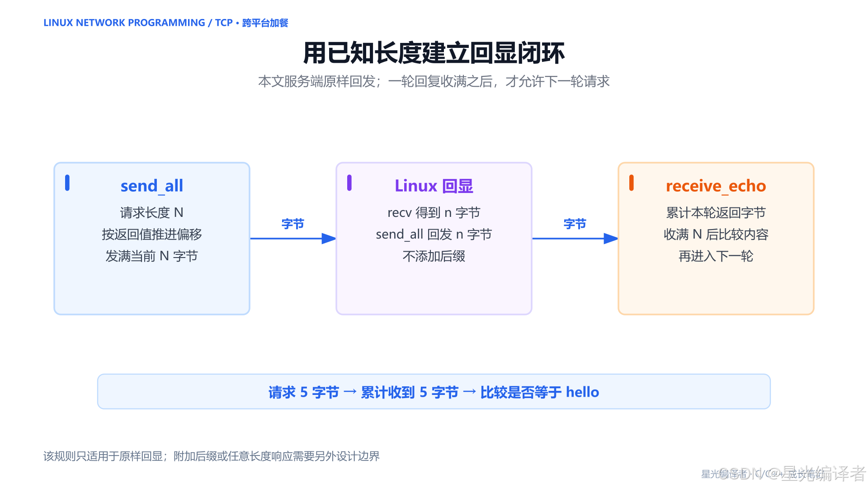Screen dimensions: 868x488
Task: Click the 字节 label before receive_echo card
Action: (575, 224)
